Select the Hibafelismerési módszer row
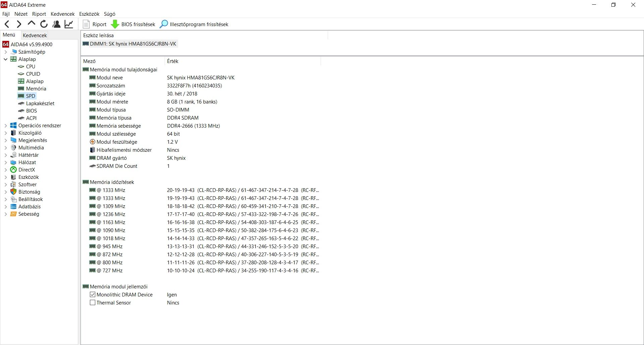The image size is (644, 345). coord(201,150)
